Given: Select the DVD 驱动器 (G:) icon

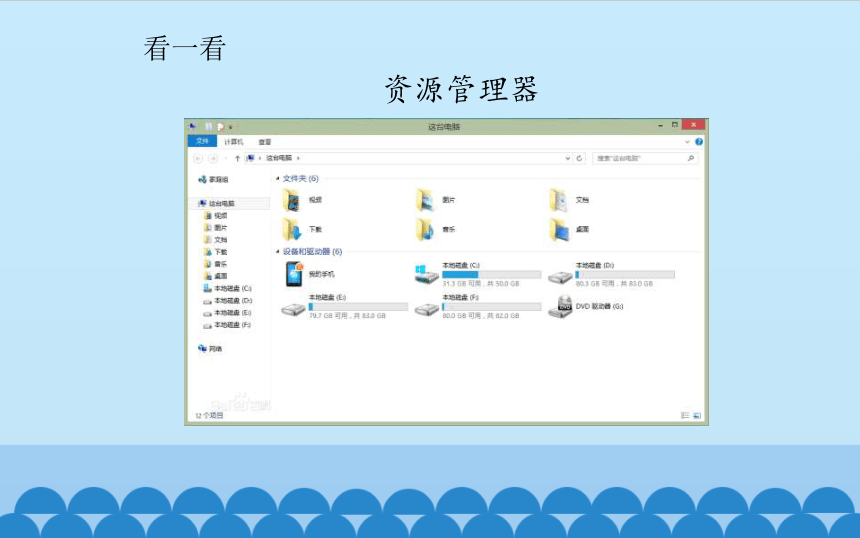Looking at the screenshot, I should pos(560,307).
